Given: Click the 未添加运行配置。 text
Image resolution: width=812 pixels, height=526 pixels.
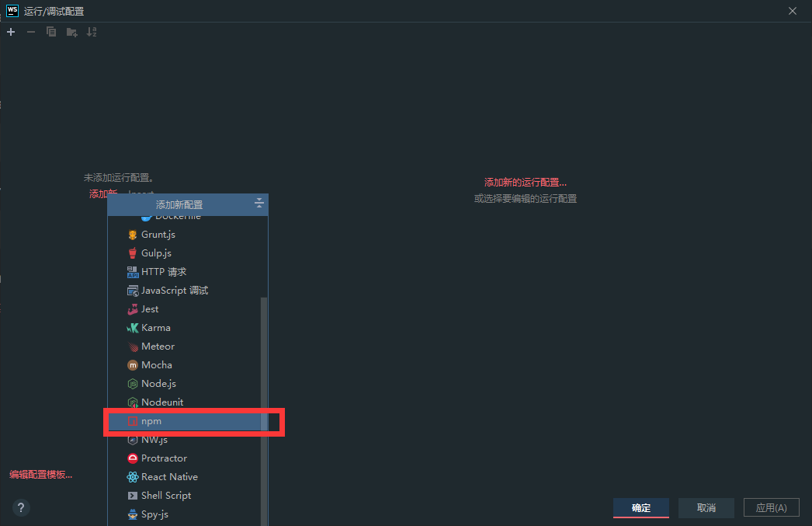Looking at the screenshot, I should click(x=119, y=178).
